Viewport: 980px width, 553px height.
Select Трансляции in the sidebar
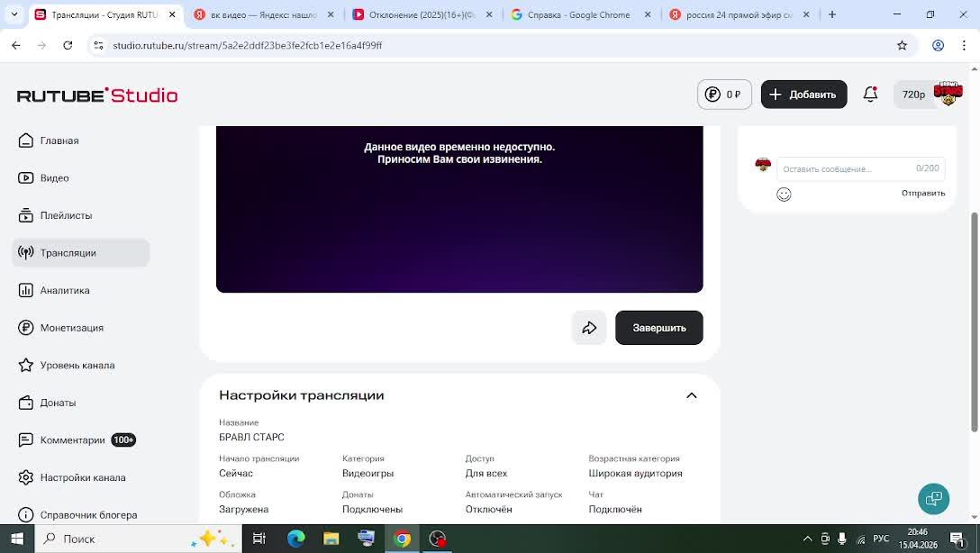point(81,252)
